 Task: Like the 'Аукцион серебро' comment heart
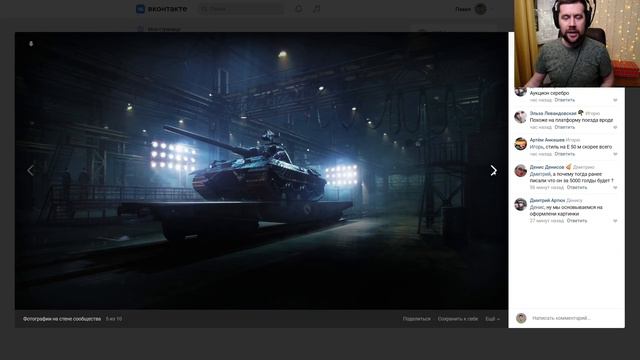tap(615, 100)
